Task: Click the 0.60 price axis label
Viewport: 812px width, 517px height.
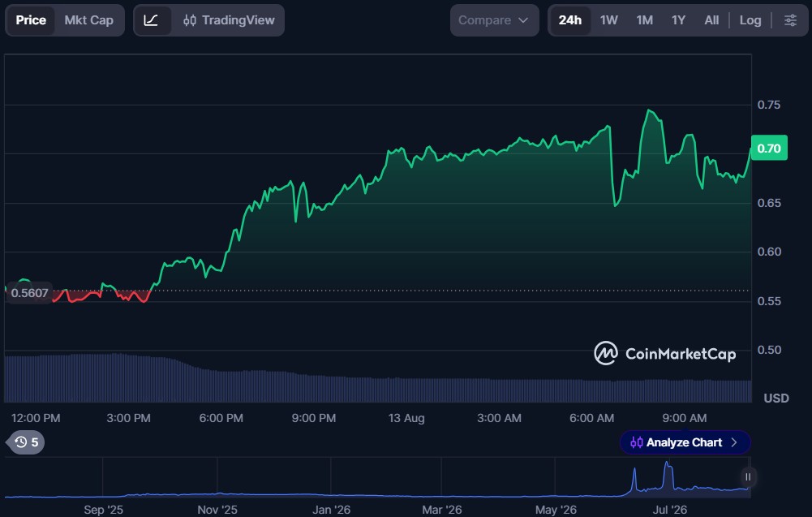Action: coord(768,252)
